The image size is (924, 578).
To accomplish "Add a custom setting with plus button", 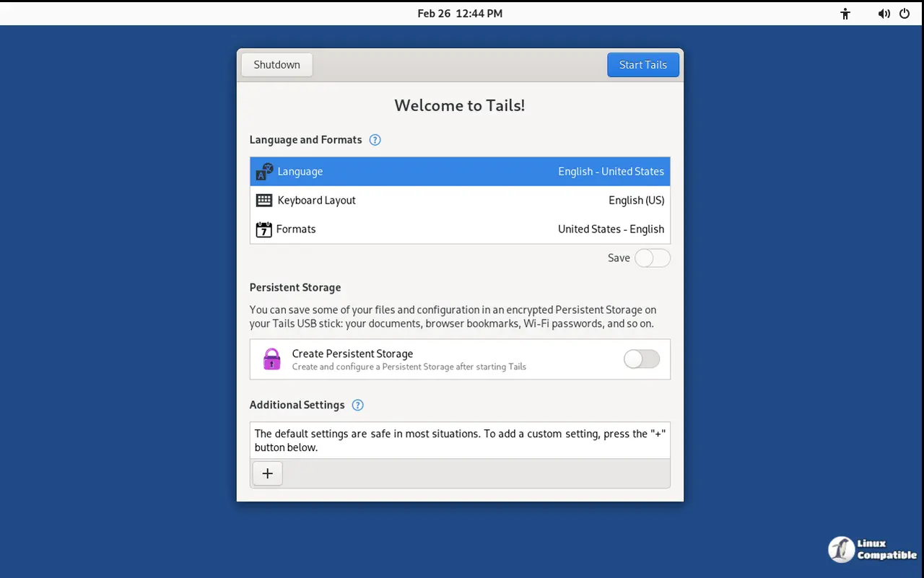I will tap(268, 473).
